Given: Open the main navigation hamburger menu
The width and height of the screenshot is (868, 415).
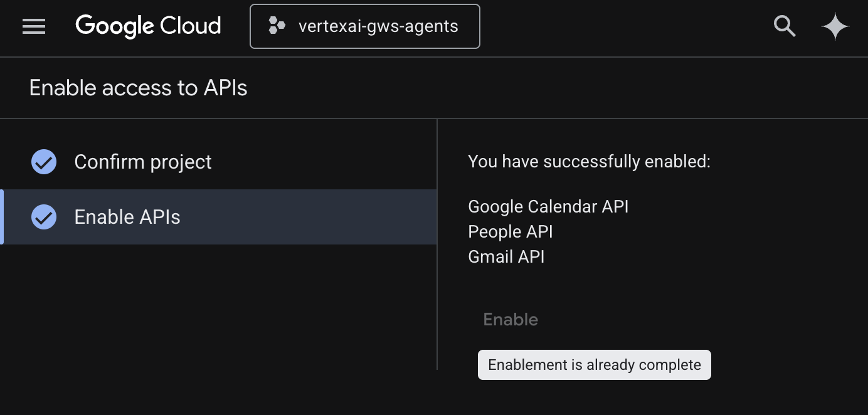Looking at the screenshot, I should pyautogui.click(x=34, y=26).
